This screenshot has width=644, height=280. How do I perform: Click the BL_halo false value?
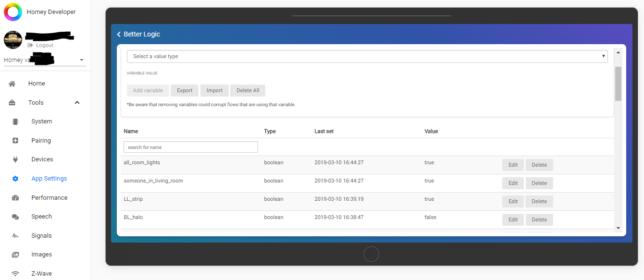pos(430,217)
